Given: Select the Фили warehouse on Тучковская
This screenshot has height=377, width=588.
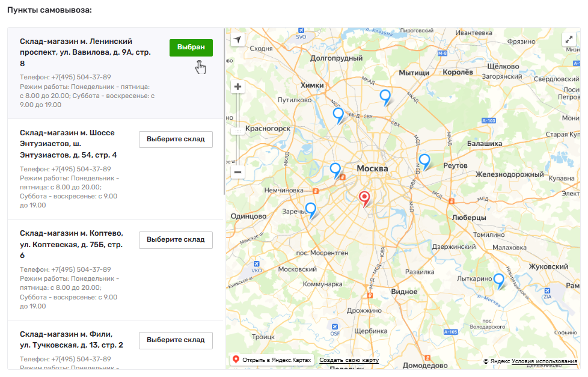Looking at the screenshot, I should click(176, 340).
